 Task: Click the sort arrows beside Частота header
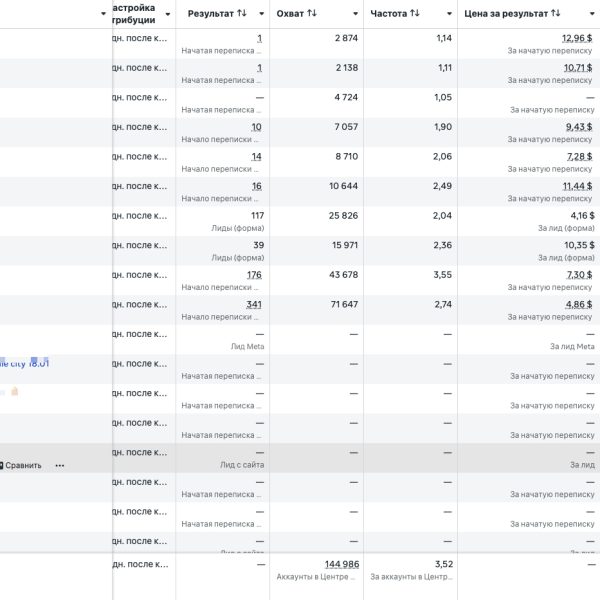tap(415, 14)
